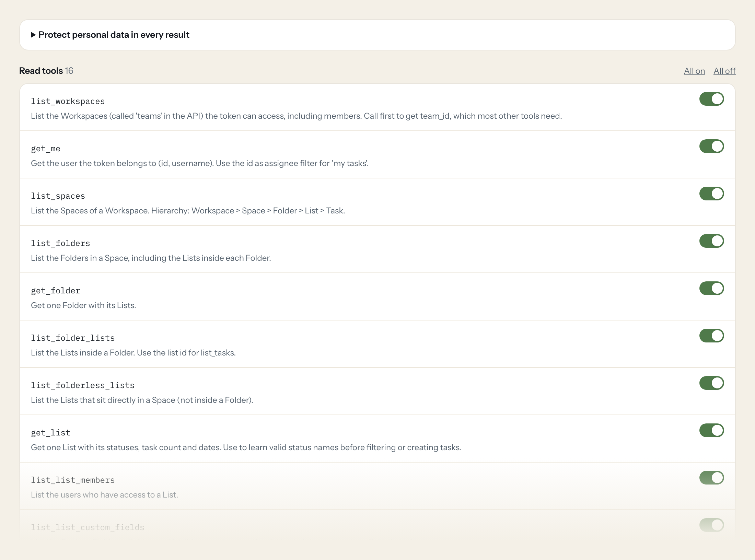
Task: Click the get_list tool name
Action: (50, 433)
